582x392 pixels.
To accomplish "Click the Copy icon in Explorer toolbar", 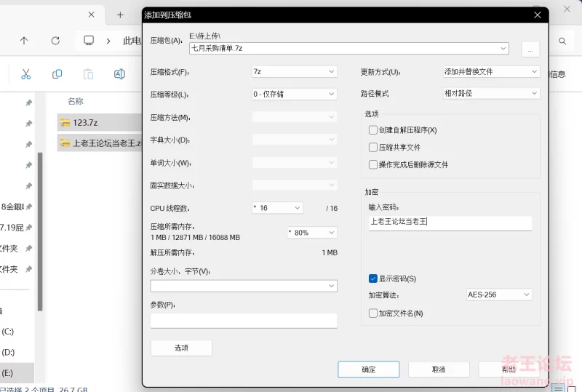I will click(x=57, y=74).
